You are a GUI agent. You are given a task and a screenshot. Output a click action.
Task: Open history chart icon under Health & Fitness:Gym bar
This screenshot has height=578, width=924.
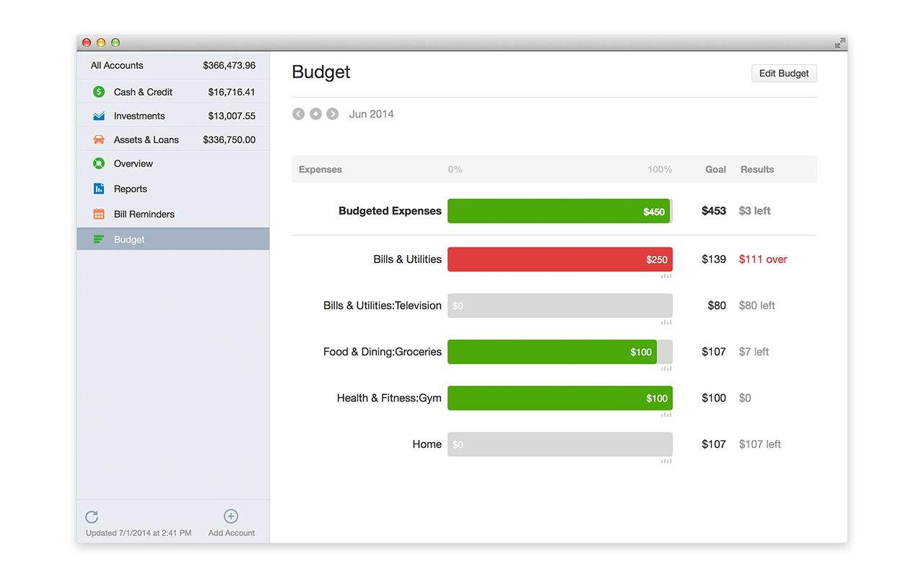click(x=666, y=415)
